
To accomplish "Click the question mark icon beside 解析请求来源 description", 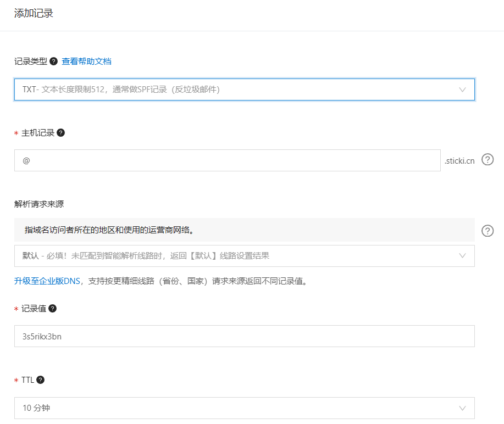I will [487, 230].
